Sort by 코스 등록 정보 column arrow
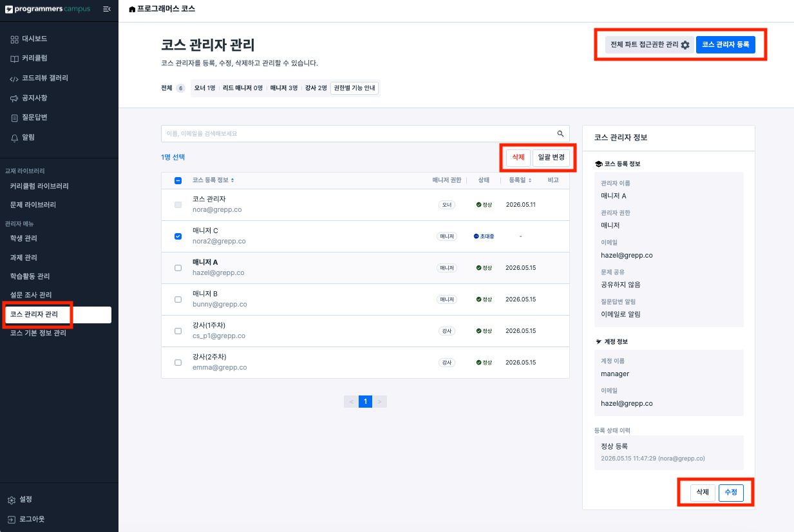This screenshot has height=532, width=794. [232, 180]
